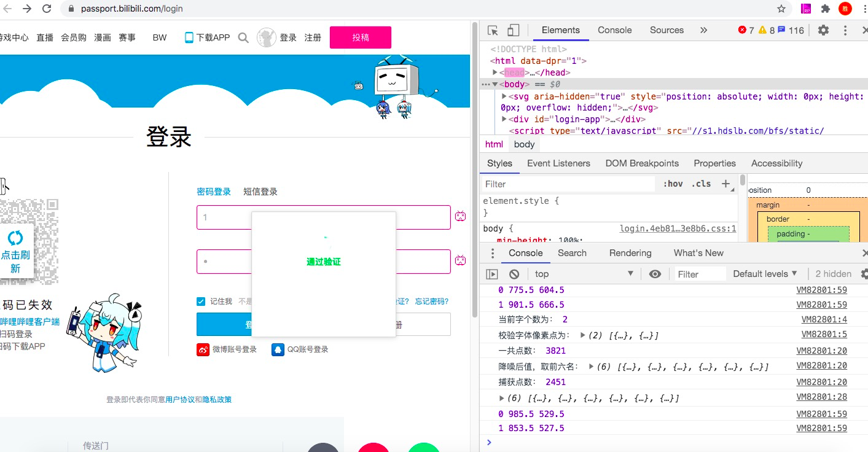The width and height of the screenshot is (868, 452).
Task: Click the 下载APP phone icon
Action: (189, 37)
